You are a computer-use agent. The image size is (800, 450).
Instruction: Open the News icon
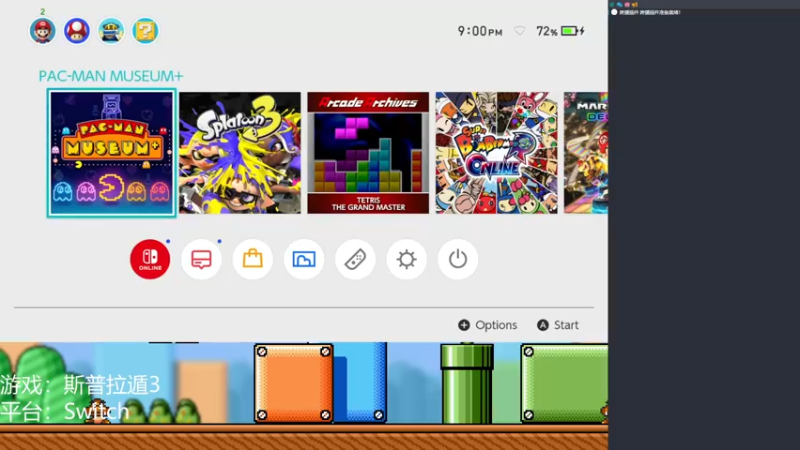click(x=201, y=259)
